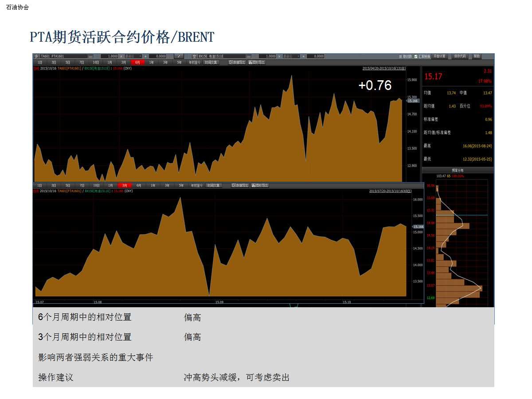Click the 中值 value 13.47

[x=488, y=93]
